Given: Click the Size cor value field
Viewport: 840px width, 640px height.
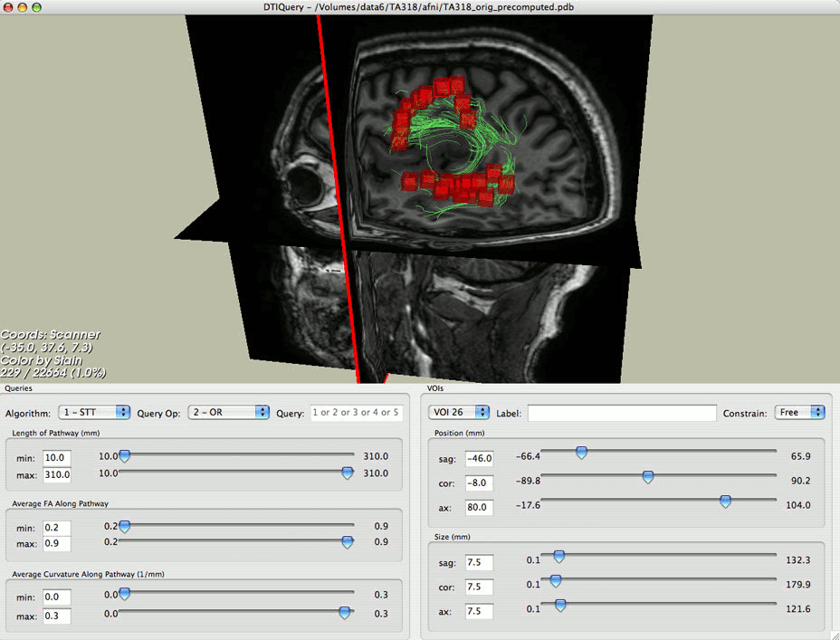Looking at the screenshot, I should (x=479, y=587).
